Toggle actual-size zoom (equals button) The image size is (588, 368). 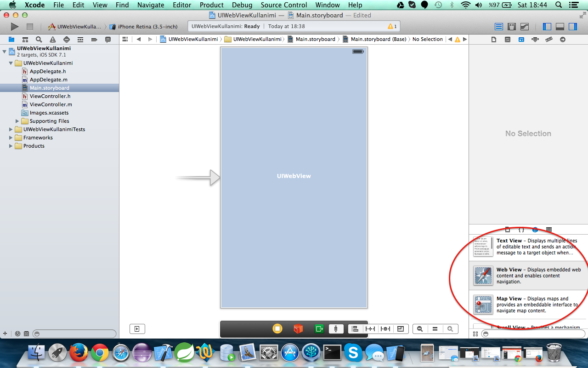point(435,329)
